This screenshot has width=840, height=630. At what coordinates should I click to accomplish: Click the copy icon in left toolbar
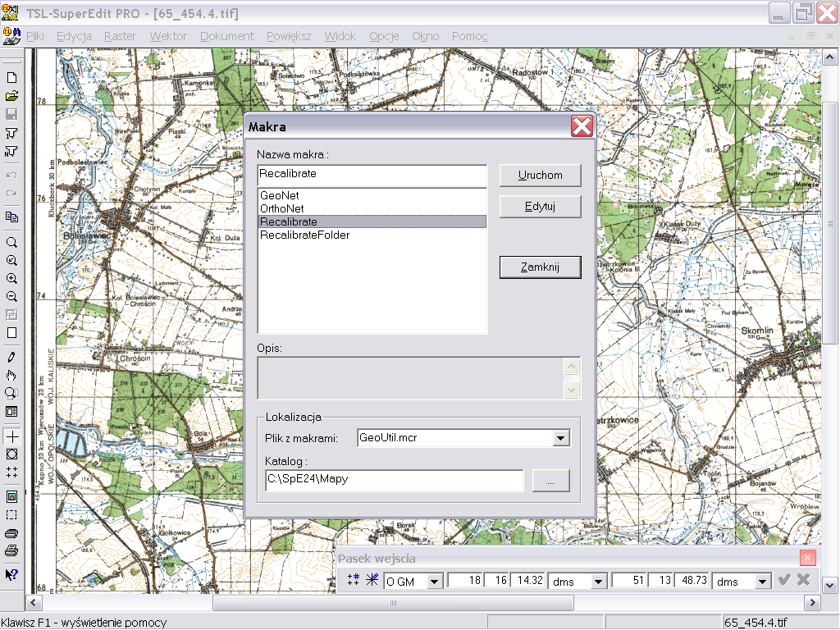pyautogui.click(x=11, y=217)
